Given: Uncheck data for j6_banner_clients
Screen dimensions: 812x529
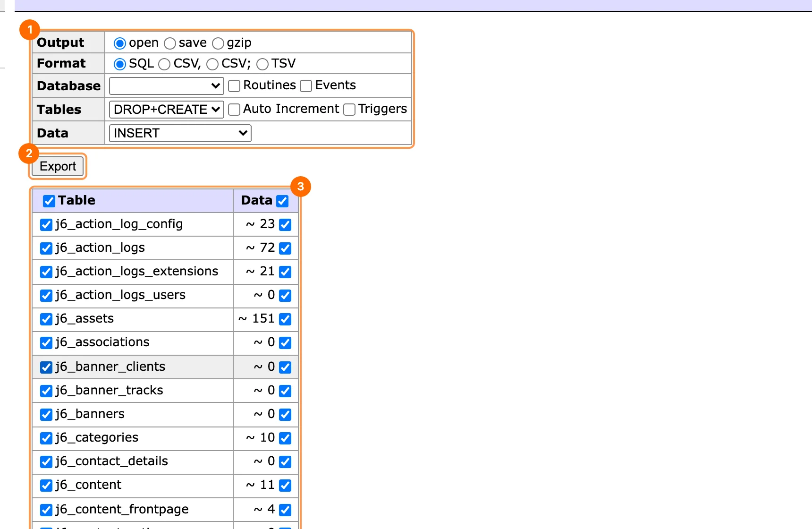Looking at the screenshot, I should [285, 367].
